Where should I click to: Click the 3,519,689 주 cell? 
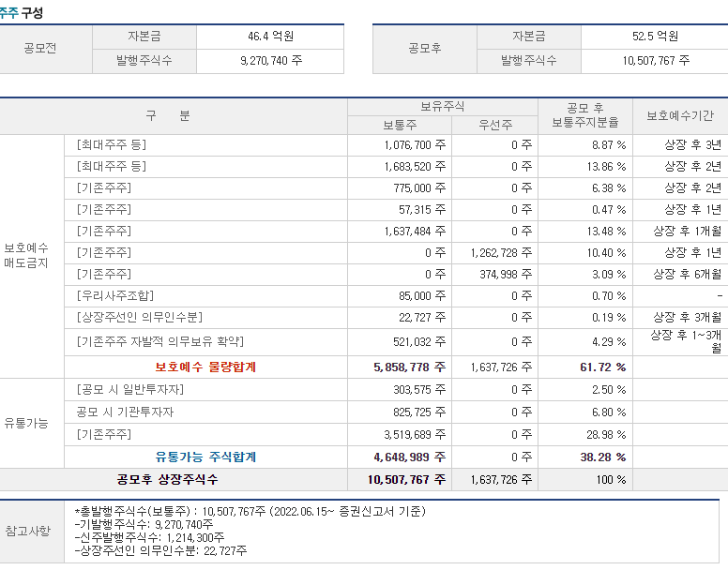click(x=400, y=435)
